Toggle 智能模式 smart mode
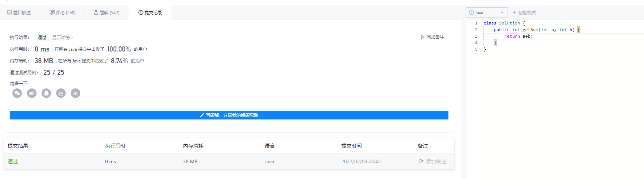This screenshot has height=179, width=644. pos(524,12)
